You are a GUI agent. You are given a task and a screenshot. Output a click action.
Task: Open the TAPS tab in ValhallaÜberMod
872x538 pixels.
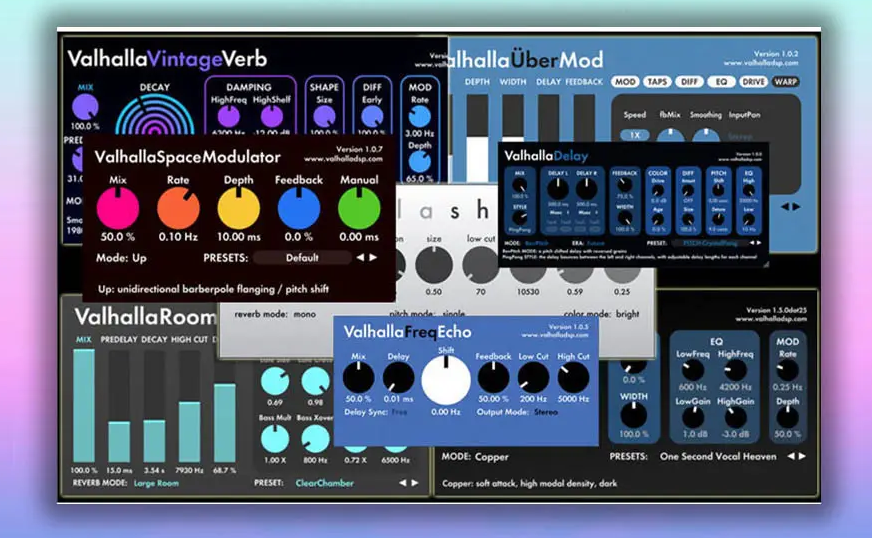(657, 82)
